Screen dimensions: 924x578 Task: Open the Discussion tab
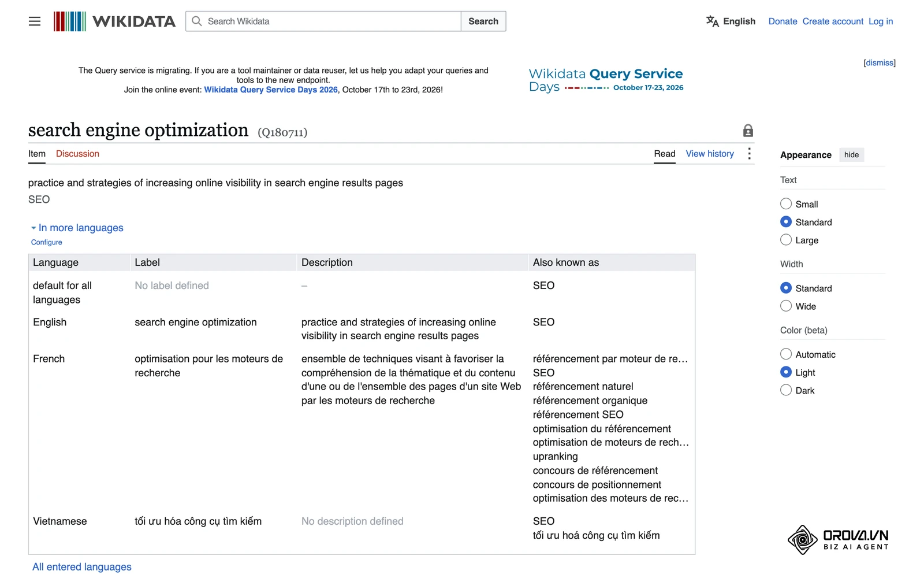(77, 154)
